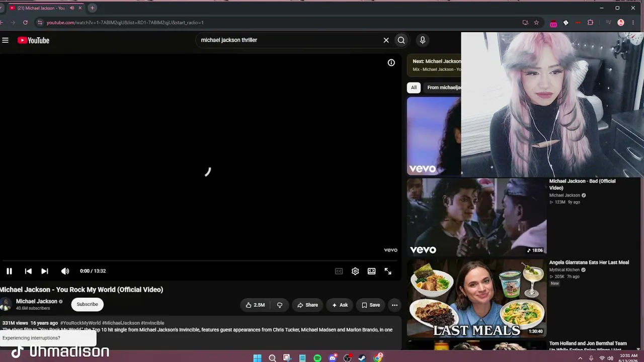The height and width of the screenshot is (362, 644).
Task: Open Discord from the taskbar
Action: tap(333, 358)
